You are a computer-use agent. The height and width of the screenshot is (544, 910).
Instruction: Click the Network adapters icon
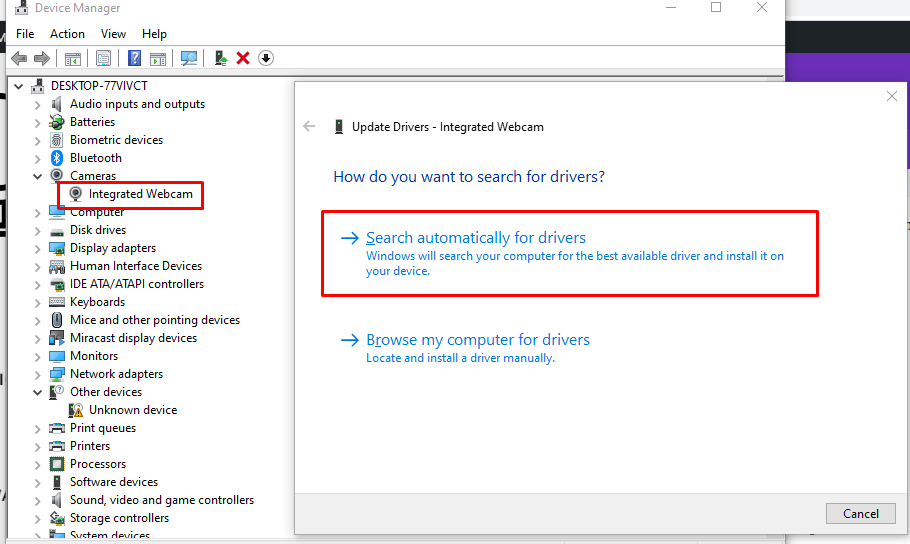pos(57,374)
